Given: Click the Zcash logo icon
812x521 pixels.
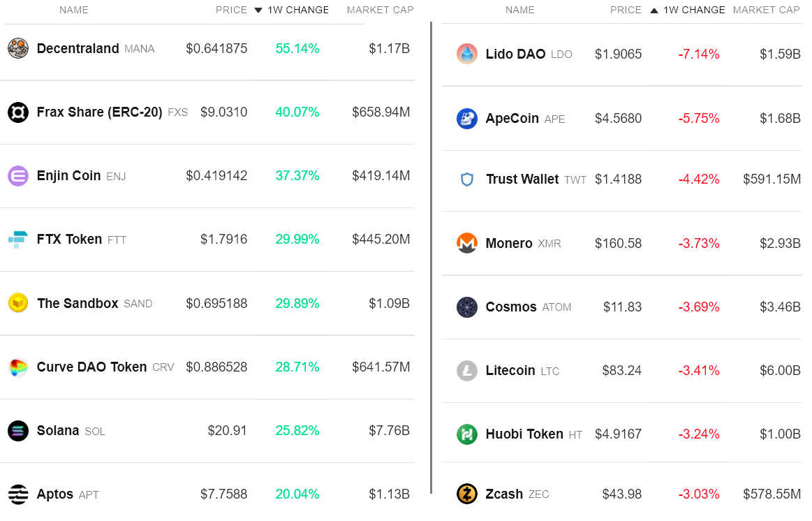Looking at the screenshot, I should [x=466, y=494].
